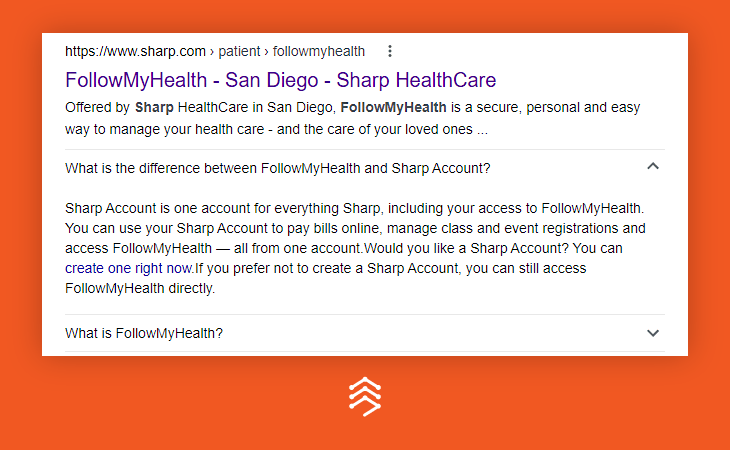Open the three-dot menu beside the URL
Image resolution: width=730 pixels, height=450 pixels.
390,51
